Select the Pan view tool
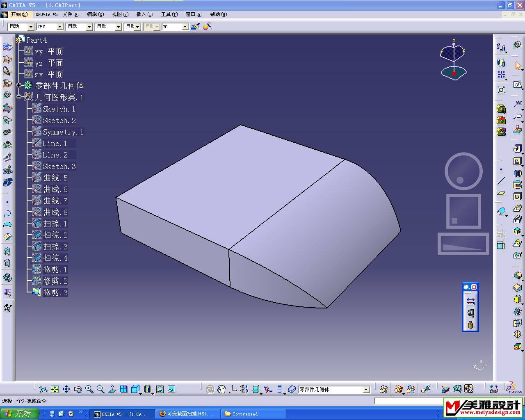Viewport: 525px width, 420px height. (x=66, y=389)
